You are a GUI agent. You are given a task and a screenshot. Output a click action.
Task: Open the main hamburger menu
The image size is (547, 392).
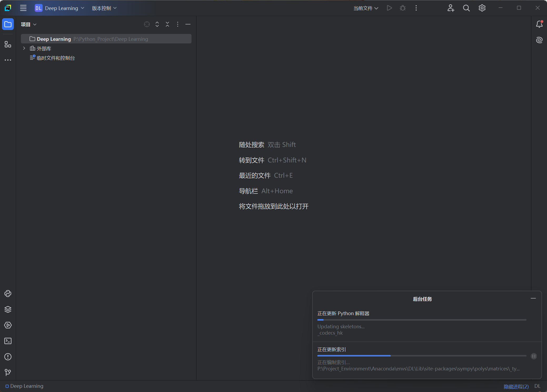pyautogui.click(x=23, y=8)
